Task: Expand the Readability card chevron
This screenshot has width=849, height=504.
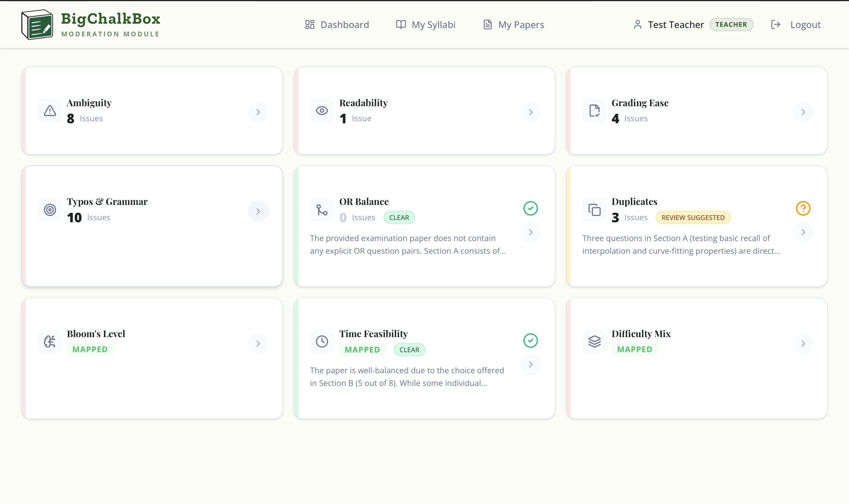Action: tap(531, 112)
